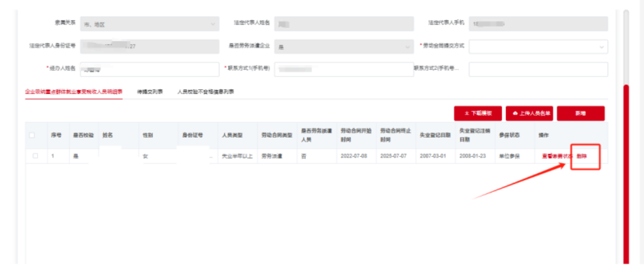Screen dimensions: 644x271
Task: Click 删除 link in row 1
Action: (x=582, y=156)
